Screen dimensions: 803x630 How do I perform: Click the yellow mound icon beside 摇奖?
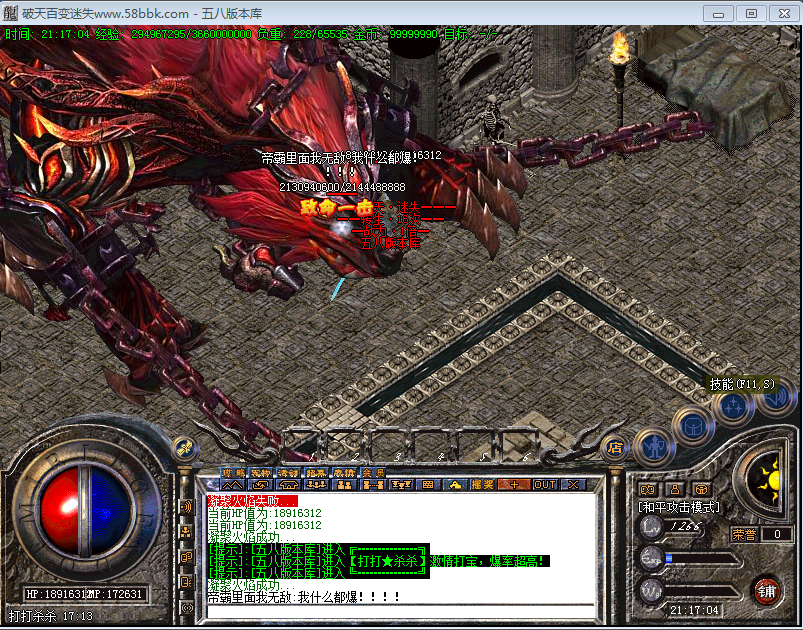[x=455, y=485]
